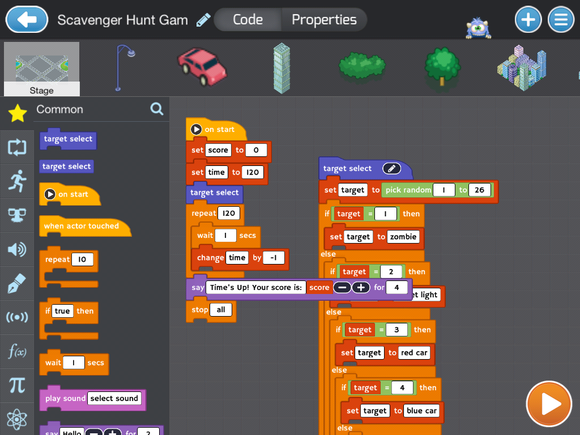Screen dimensions: 580x435
Task: Remove say parameter with minus button
Action: click(342, 287)
